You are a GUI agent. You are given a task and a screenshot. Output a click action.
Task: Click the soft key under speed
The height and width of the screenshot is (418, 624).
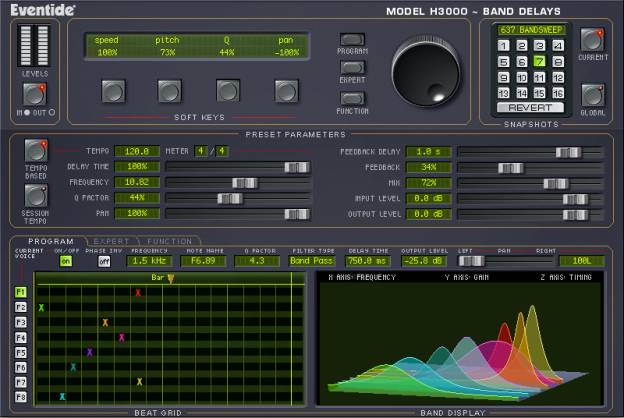pyautogui.click(x=113, y=91)
